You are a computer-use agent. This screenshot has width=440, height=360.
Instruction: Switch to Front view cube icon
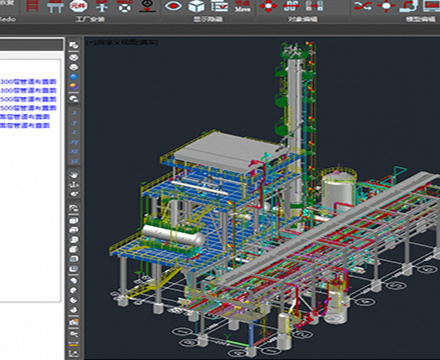click(74, 259)
